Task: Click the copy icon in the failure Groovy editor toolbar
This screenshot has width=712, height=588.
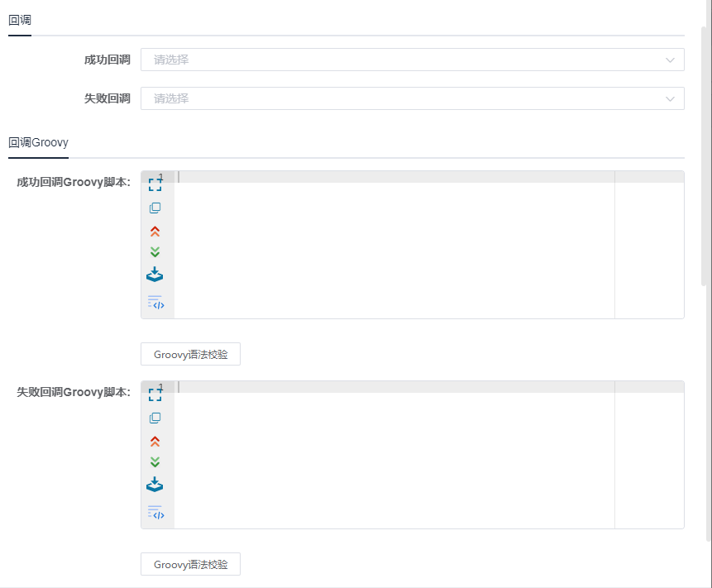Action: pos(155,418)
